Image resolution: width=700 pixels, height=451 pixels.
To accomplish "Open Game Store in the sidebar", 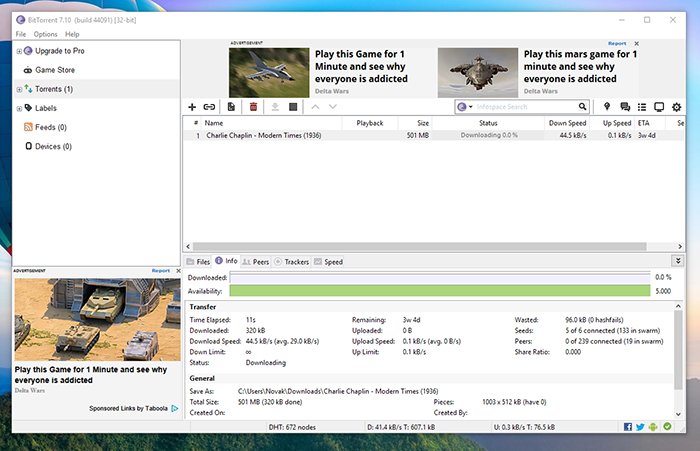I will (x=55, y=70).
